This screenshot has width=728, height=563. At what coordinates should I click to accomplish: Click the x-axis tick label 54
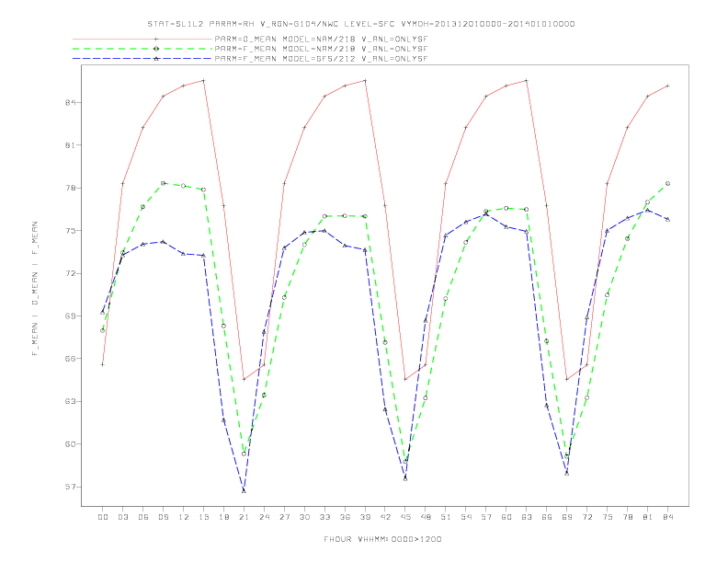pos(466,517)
